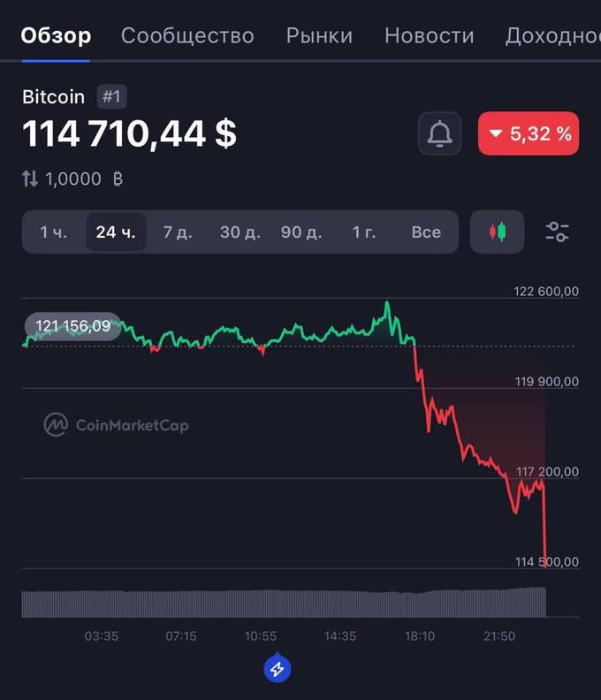The image size is (601, 700).
Task: Tap the red 5,32 % change badge
Action: click(529, 134)
